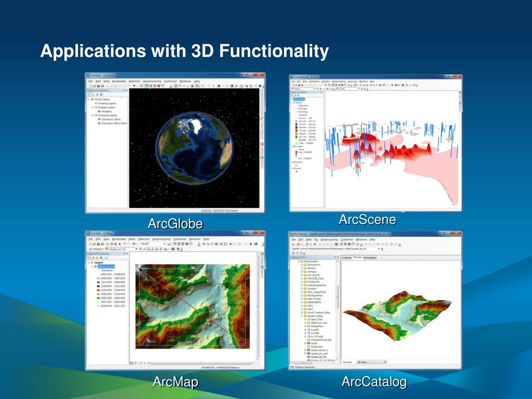Screen dimensions: 532x399
Task: Expand the Boston folder in Catalog Tree
Action: click(302, 269)
